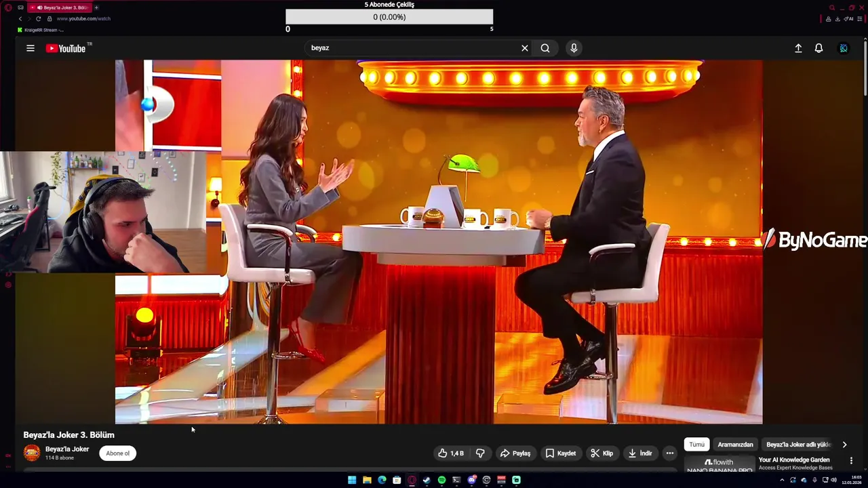Open the Windows Start button
This screenshot has height=488, width=868.
352,480
